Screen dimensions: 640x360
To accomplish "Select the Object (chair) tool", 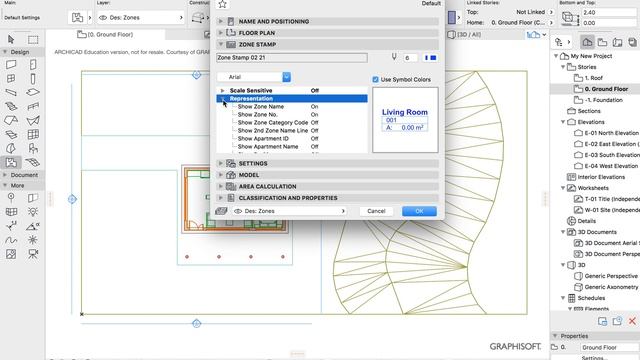I will point(33,148).
